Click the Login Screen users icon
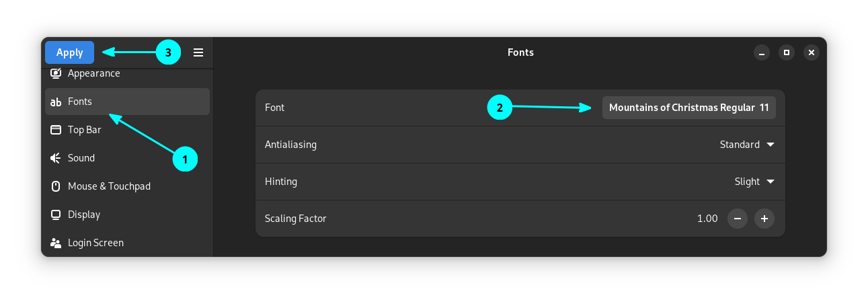The height and width of the screenshot is (302, 868). (x=56, y=243)
